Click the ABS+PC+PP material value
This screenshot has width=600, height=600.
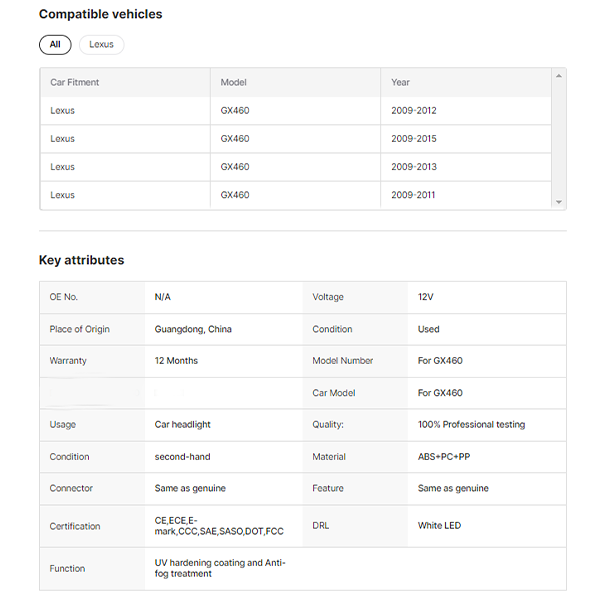pos(444,457)
